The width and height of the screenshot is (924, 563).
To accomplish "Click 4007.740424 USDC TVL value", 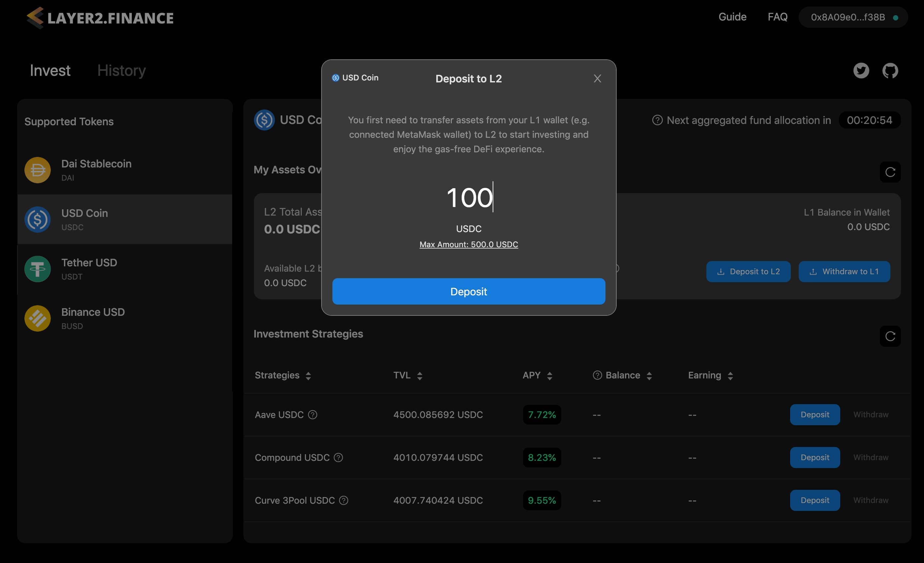I will (438, 500).
